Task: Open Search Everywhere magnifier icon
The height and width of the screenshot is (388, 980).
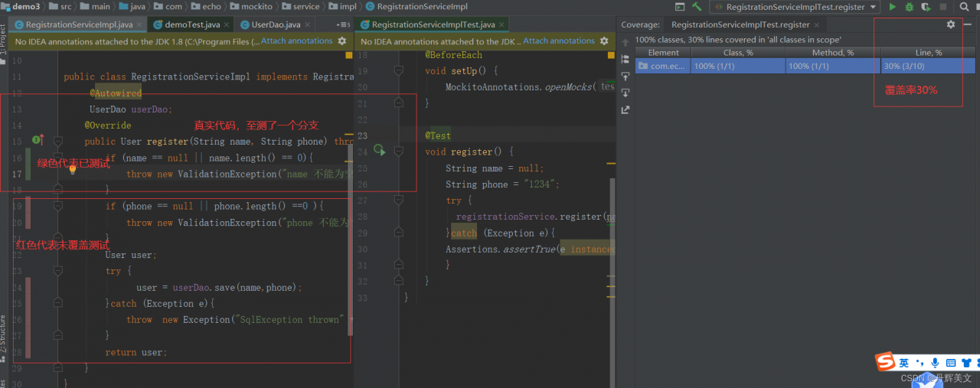Action: point(964,7)
